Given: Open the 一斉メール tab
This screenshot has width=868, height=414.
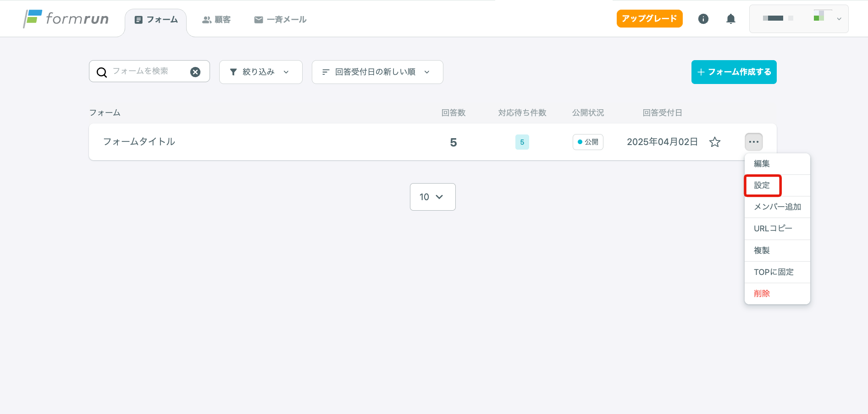Looking at the screenshot, I should point(280,20).
